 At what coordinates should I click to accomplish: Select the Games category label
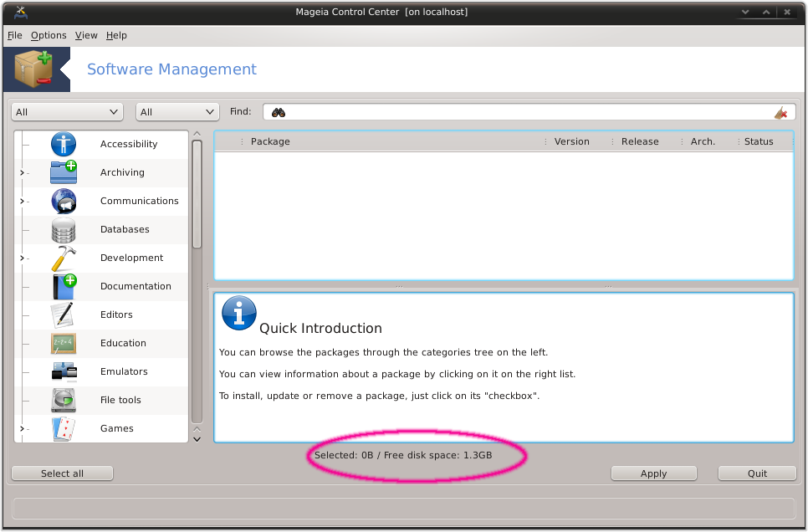[117, 428]
